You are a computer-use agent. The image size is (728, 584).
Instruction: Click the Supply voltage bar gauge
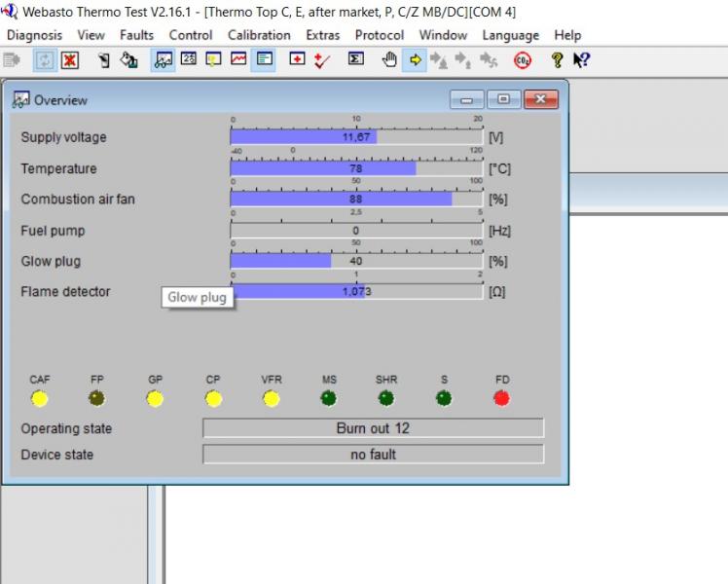pyautogui.click(x=356, y=137)
